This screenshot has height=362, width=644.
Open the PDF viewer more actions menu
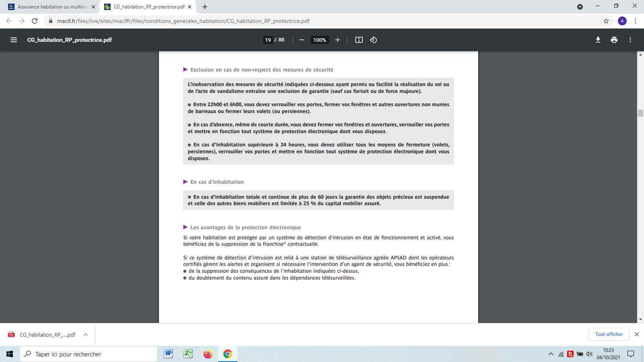click(x=630, y=40)
